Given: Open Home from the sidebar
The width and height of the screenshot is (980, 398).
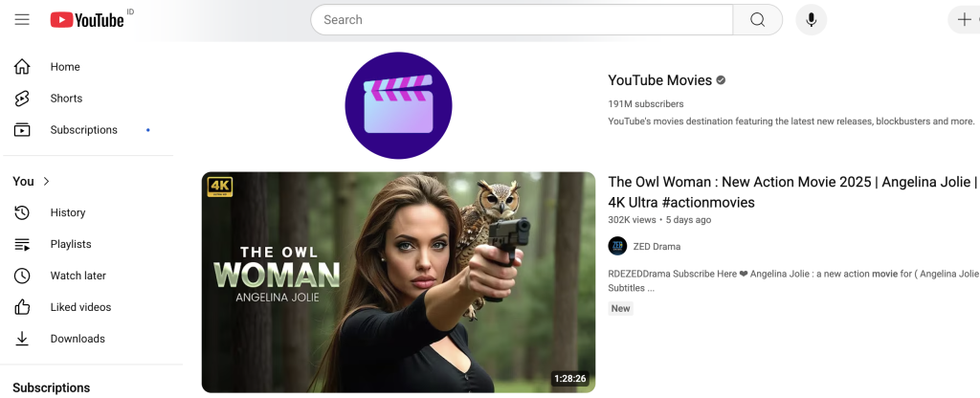Looking at the screenshot, I should [65, 67].
